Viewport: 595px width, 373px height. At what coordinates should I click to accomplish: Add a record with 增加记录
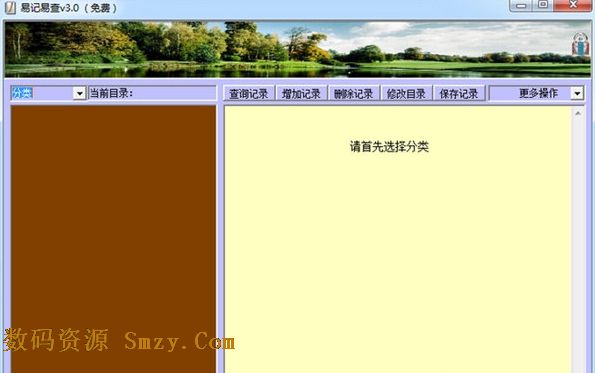[x=301, y=94]
